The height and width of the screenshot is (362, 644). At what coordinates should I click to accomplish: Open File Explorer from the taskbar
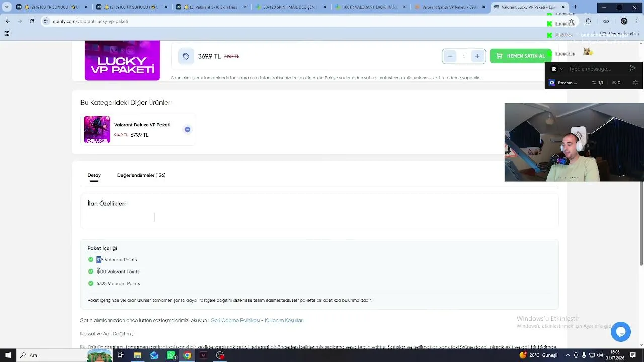[137, 355]
